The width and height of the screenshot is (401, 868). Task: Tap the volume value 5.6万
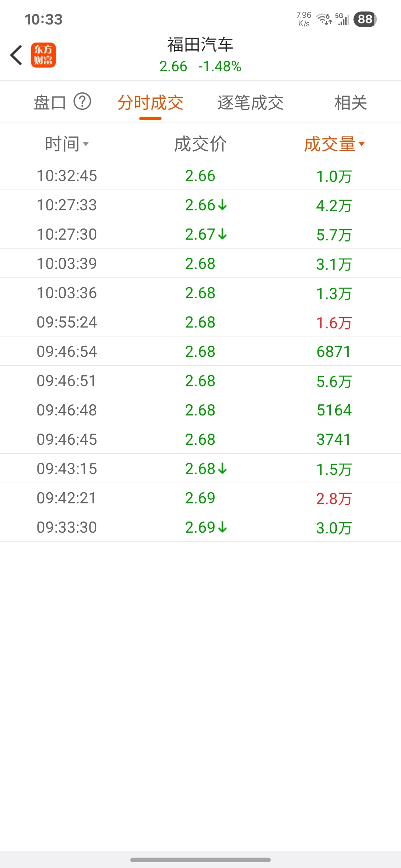(334, 381)
